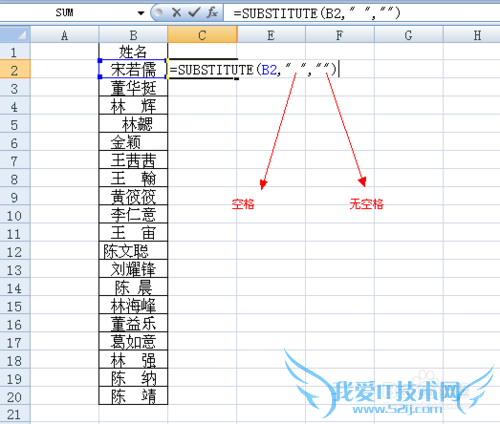
Task: Select cell containing 李仁意
Action: (x=133, y=215)
